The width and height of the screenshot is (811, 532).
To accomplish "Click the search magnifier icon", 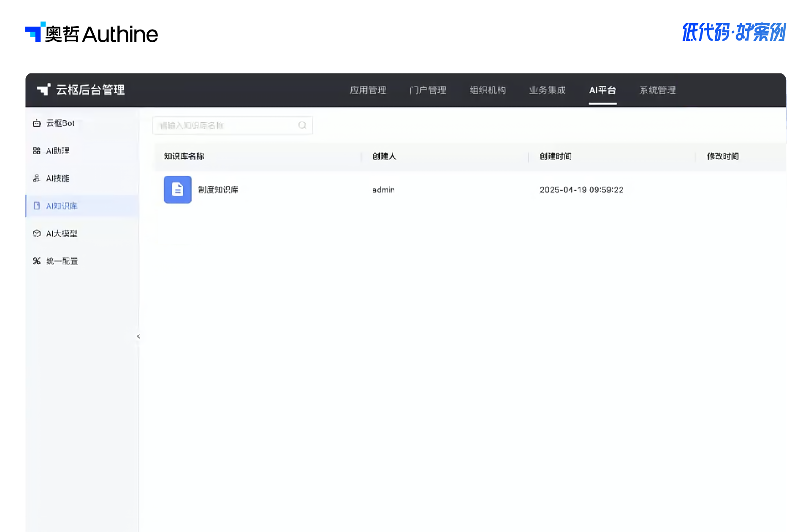I will (x=302, y=125).
